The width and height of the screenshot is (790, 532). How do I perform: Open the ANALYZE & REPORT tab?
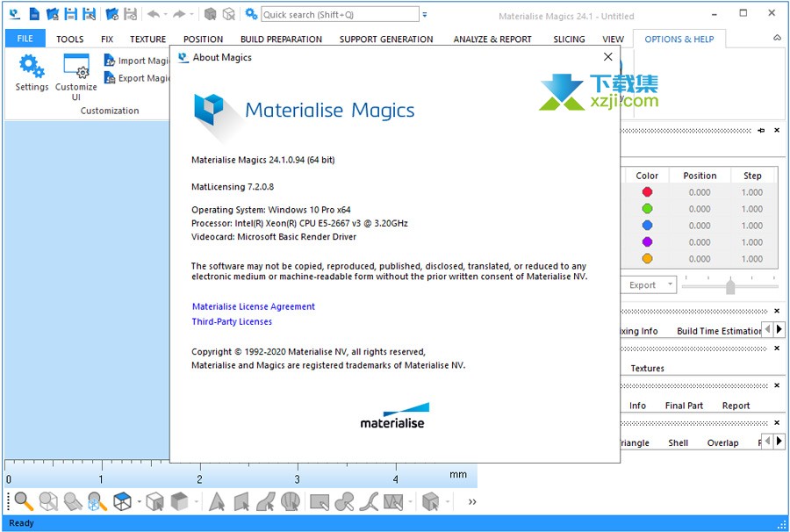pyautogui.click(x=492, y=40)
